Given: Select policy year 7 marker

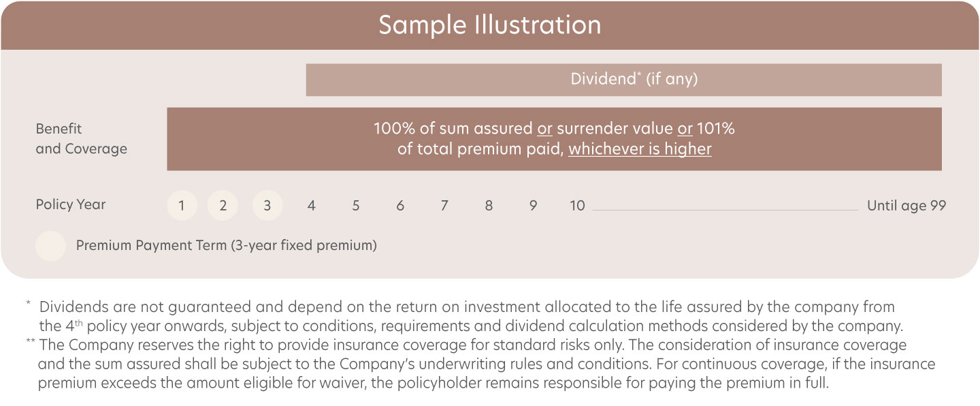Looking at the screenshot, I should pyautogui.click(x=444, y=206).
